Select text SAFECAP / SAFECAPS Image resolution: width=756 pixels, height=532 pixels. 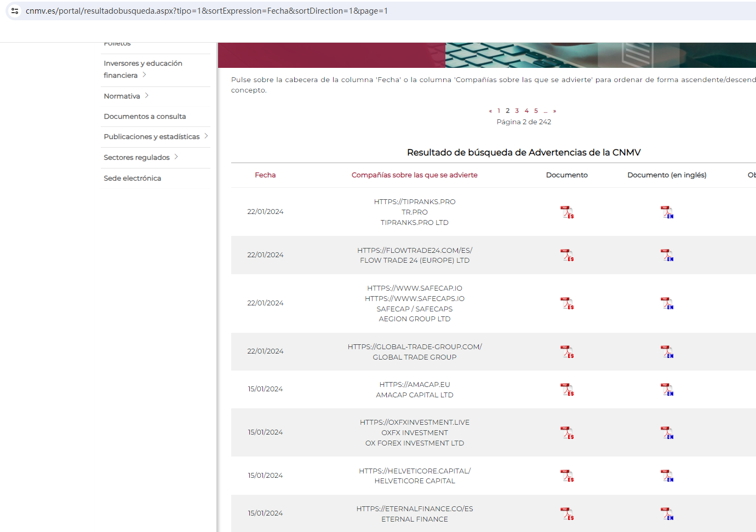pyautogui.click(x=415, y=309)
